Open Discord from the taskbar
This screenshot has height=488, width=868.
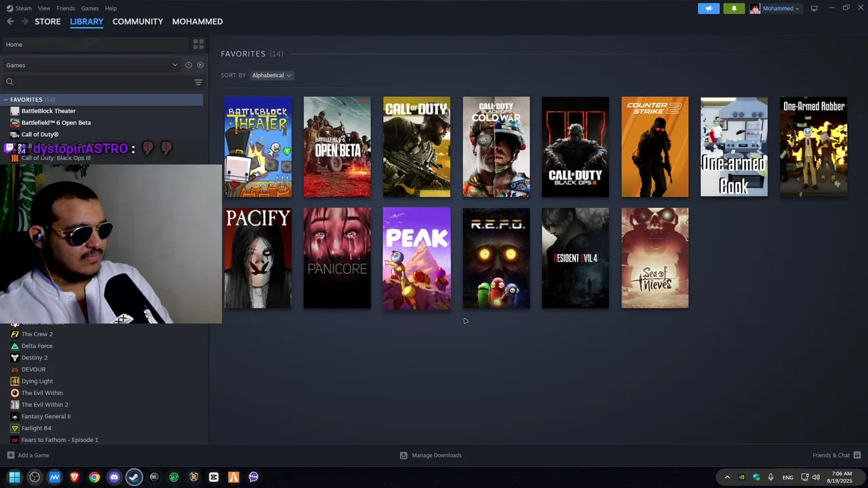click(114, 477)
